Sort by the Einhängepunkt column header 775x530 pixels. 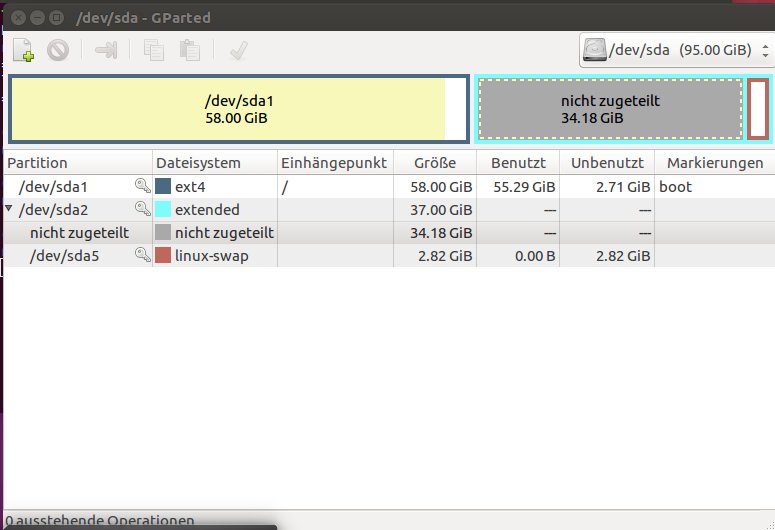(336, 163)
